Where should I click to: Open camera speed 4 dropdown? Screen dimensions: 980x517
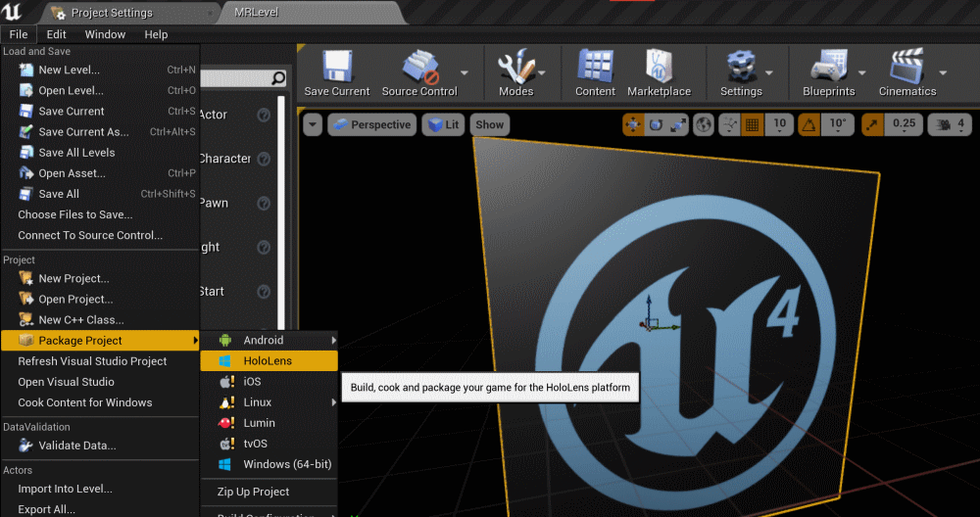[950, 125]
